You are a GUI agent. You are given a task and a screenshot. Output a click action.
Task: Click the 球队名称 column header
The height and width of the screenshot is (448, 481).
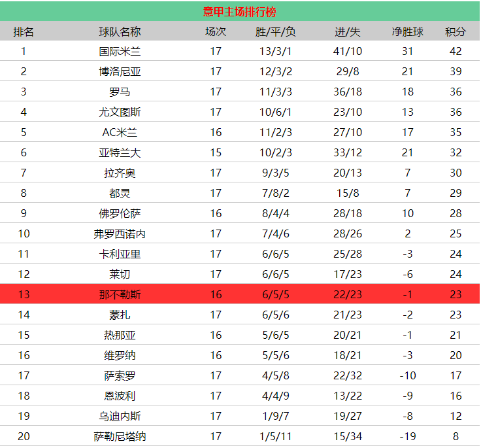pos(120,31)
